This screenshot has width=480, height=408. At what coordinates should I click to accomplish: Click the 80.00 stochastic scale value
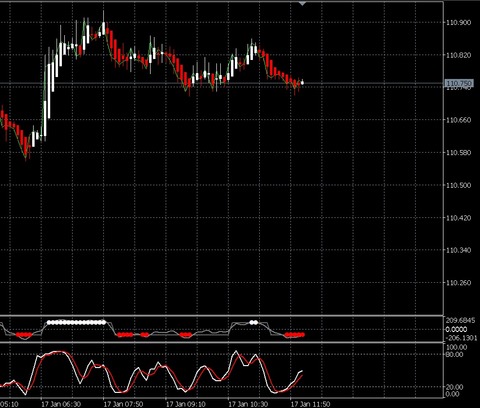tap(455, 354)
